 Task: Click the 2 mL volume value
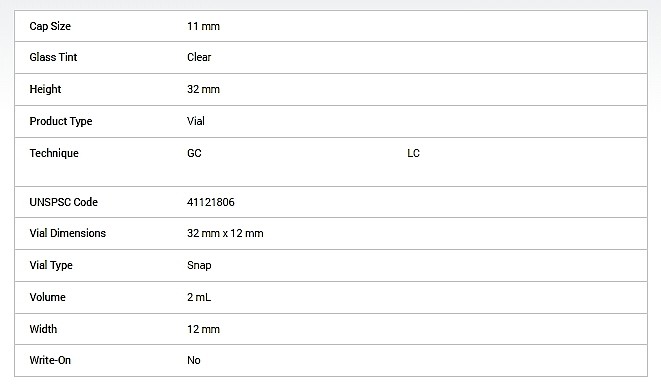coord(199,298)
